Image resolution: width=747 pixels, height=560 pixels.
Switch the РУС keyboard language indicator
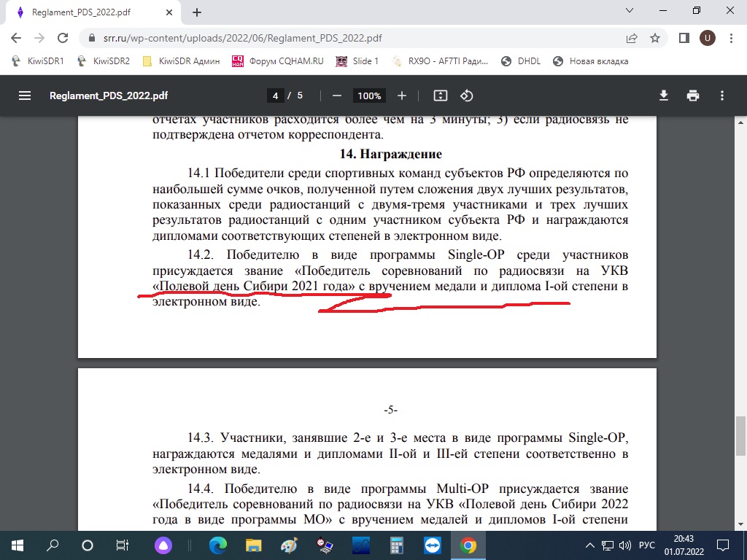pos(647,545)
